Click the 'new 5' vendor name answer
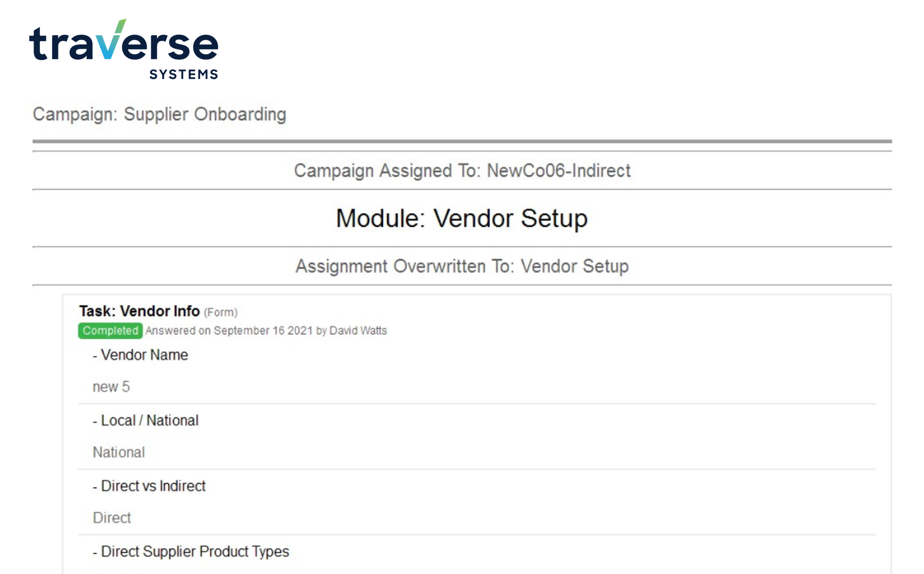The image size is (924, 574). (111, 387)
